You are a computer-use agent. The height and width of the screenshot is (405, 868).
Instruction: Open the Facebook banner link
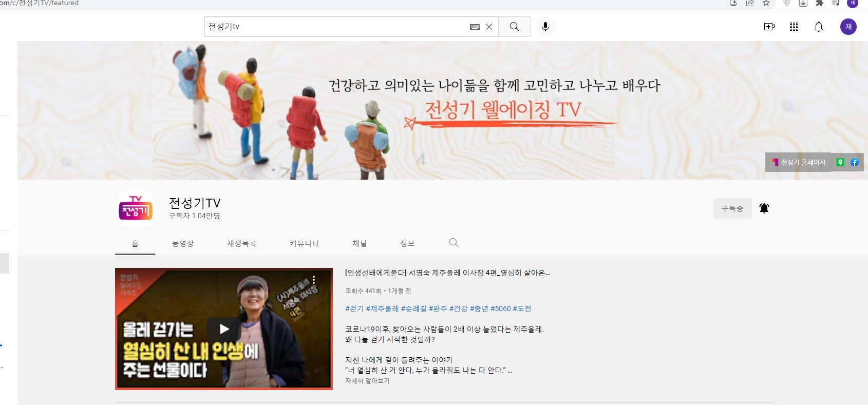point(855,162)
